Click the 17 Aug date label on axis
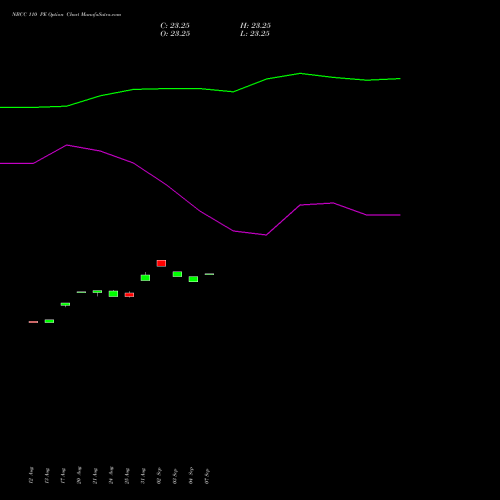500x500 pixels. [x=63, y=475]
